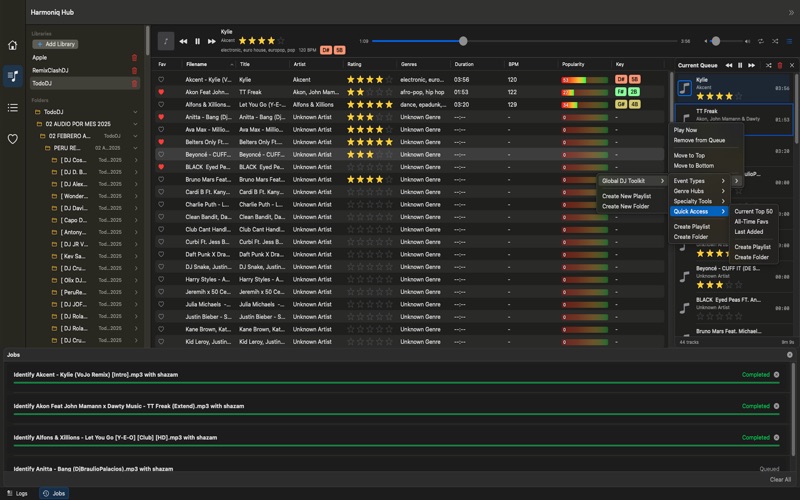Select Move to Bottom
Screen dimensions: 800x500
pyautogui.click(x=693, y=166)
